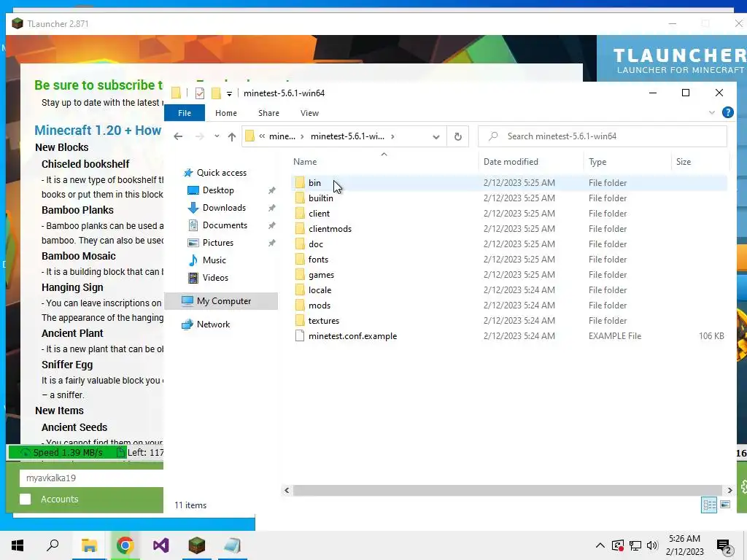747x560 pixels.
Task: Open the View ribbon tab
Action: coord(309,113)
